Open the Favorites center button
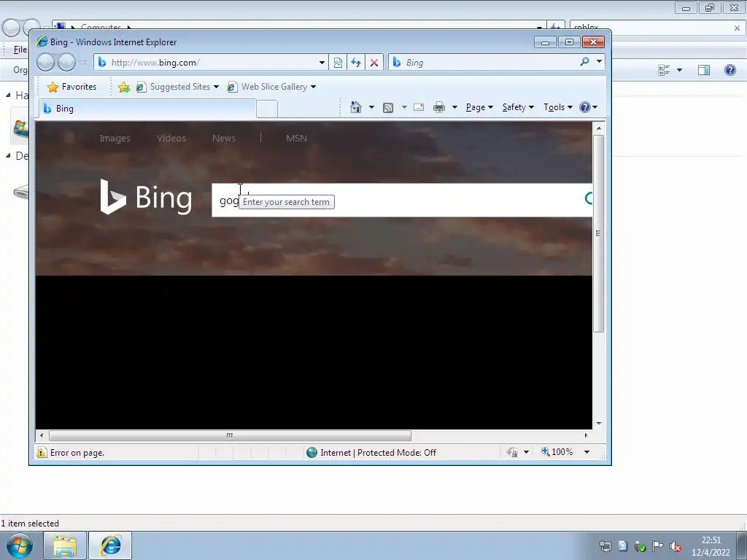 [x=72, y=87]
